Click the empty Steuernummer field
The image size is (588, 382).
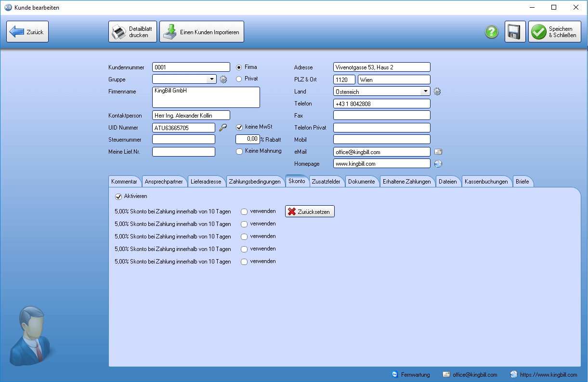(x=183, y=140)
